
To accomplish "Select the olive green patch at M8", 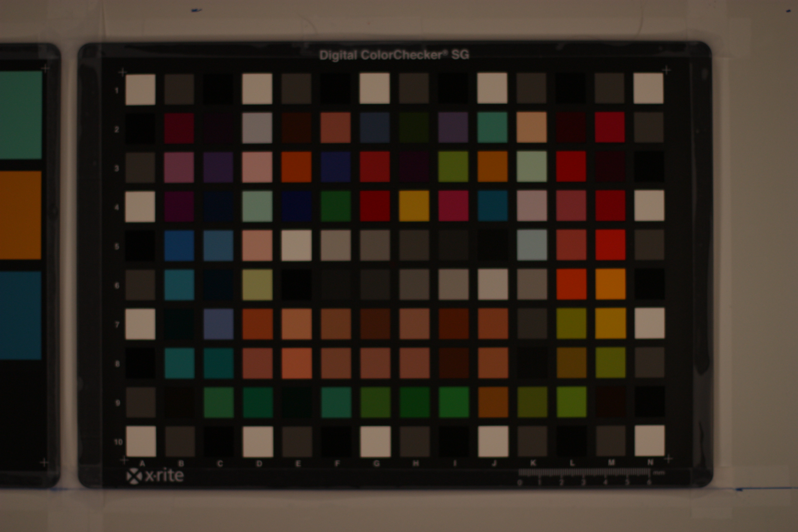I will pos(610,362).
